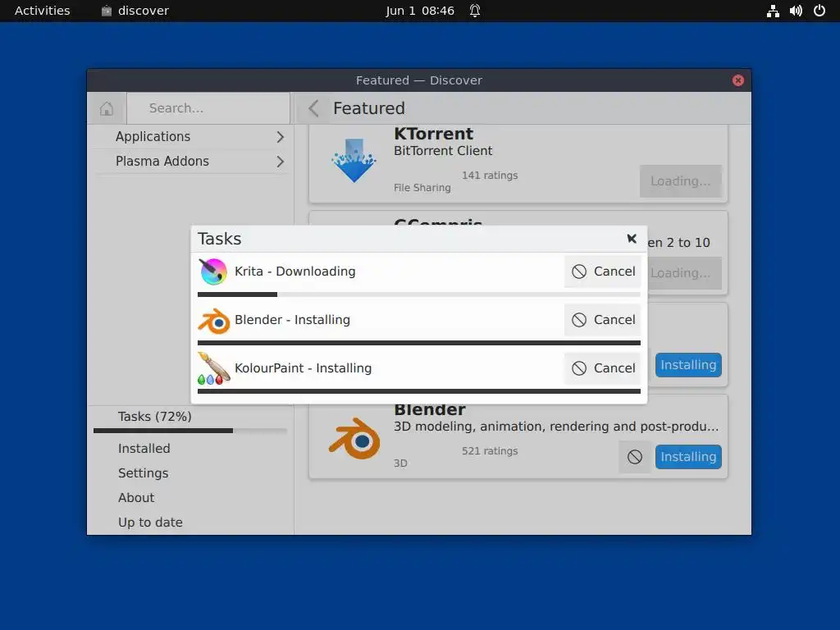The height and width of the screenshot is (630, 840).
Task: Expand the Applications category chevron
Action: click(281, 137)
